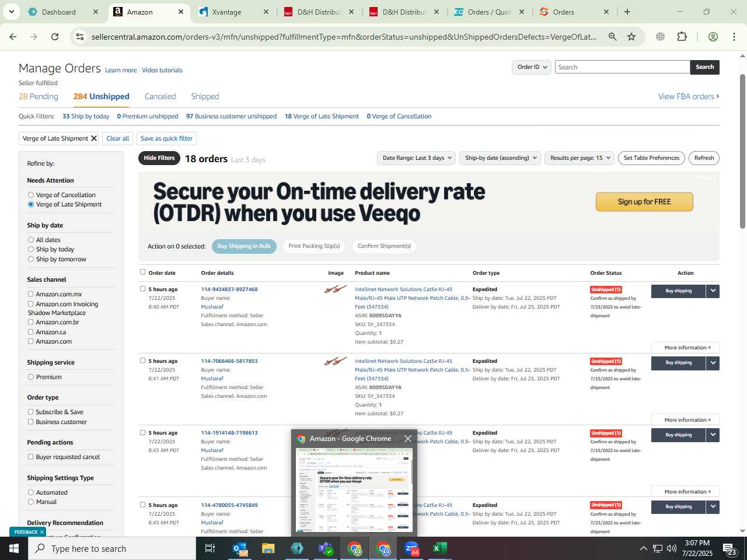The width and height of the screenshot is (747, 560).
Task: Click product image for order 114-9434837-8927468
Action: point(336,289)
